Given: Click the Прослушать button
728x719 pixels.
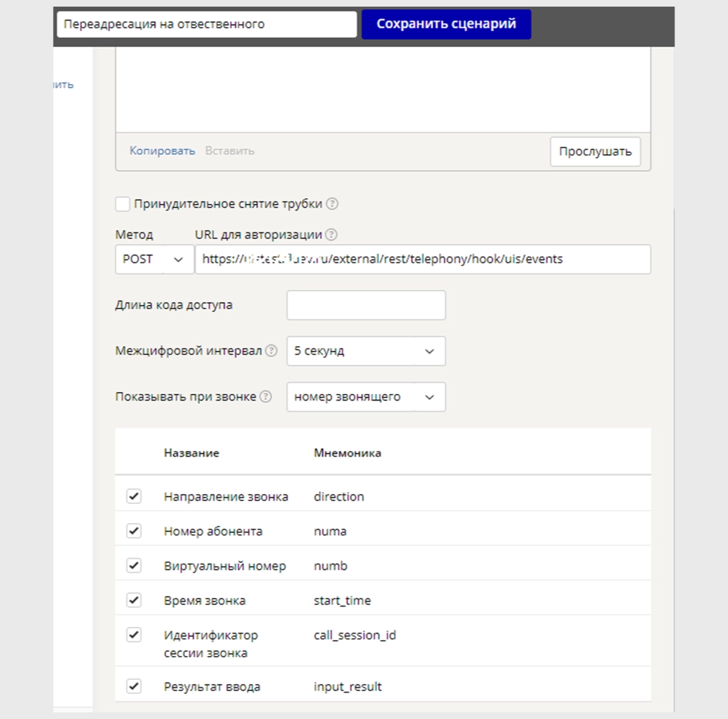Looking at the screenshot, I should tap(595, 152).
